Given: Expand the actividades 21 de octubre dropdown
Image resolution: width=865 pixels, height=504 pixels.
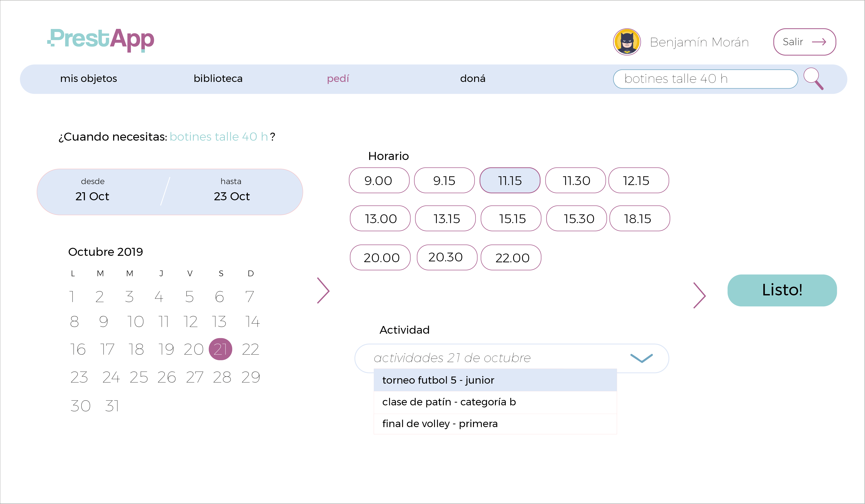Looking at the screenshot, I should [x=641, y=358].
